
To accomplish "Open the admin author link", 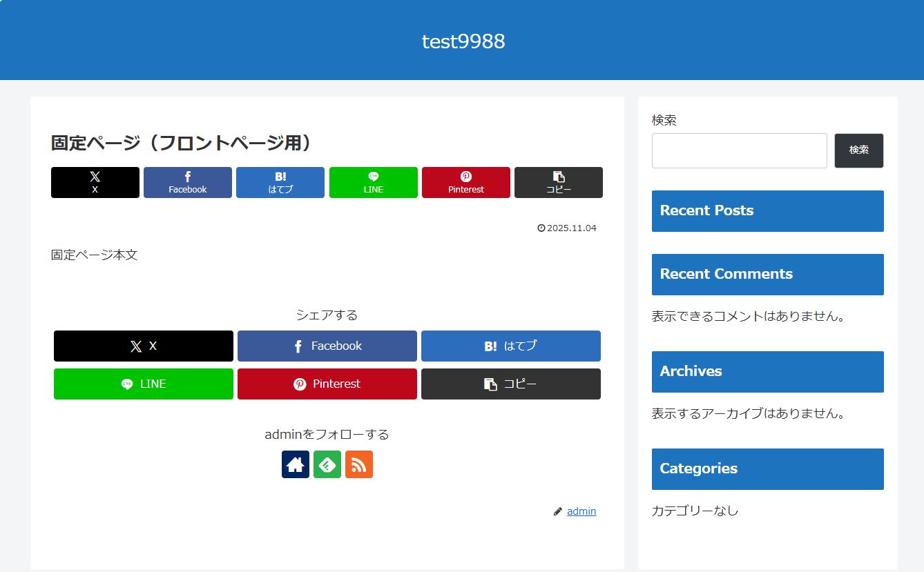I will (581, 511).
